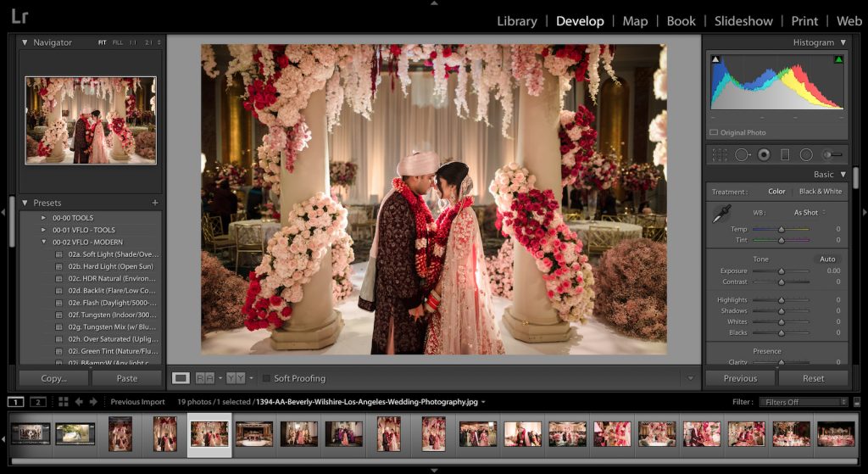Select the Radial Filter tool

click(x=806, y=155)
